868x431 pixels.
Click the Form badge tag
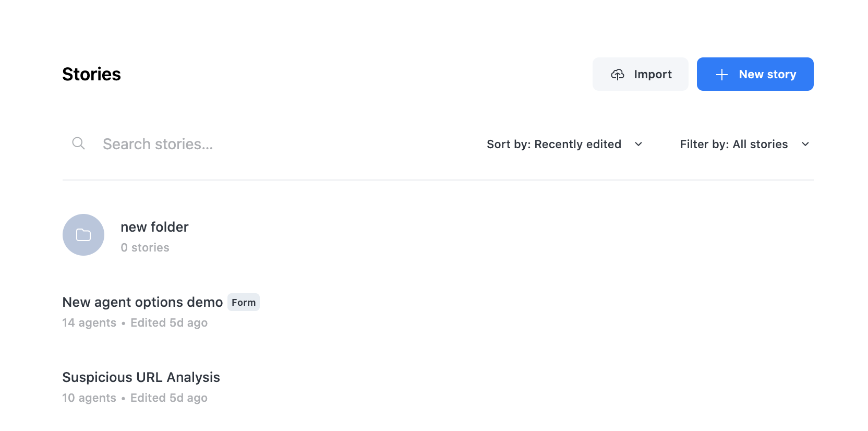[x=244, y=302]
